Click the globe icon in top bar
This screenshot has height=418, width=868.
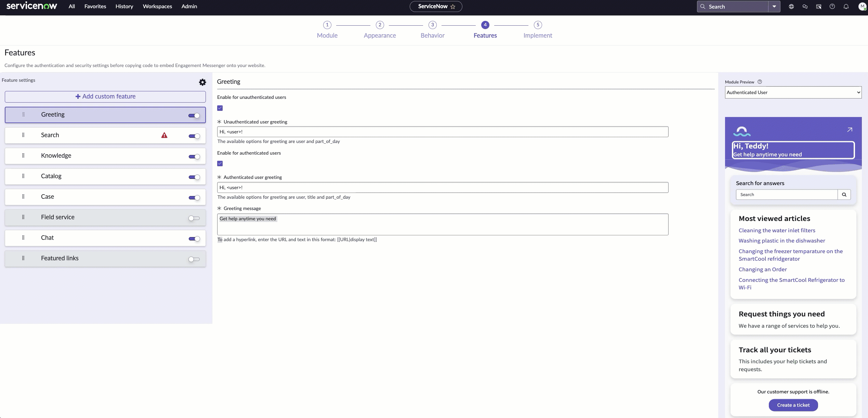click(x=791, y=6)
